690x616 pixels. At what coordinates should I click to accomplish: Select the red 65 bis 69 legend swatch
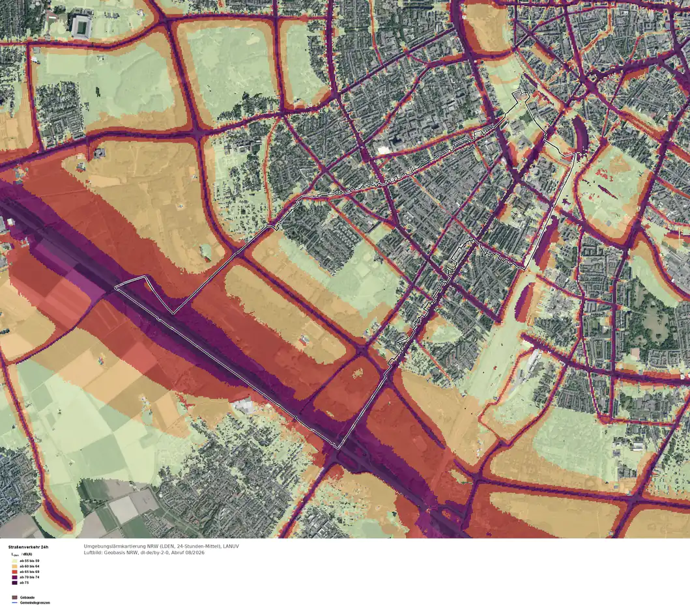14,572
